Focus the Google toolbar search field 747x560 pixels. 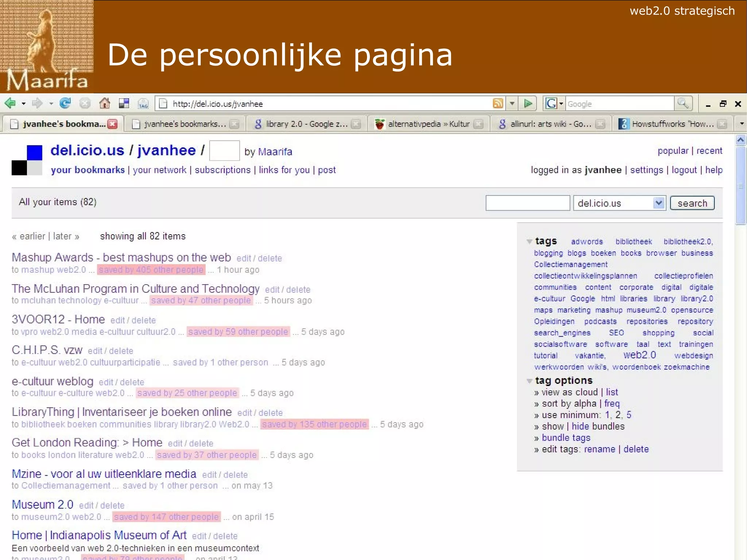(x=620, y=104)
